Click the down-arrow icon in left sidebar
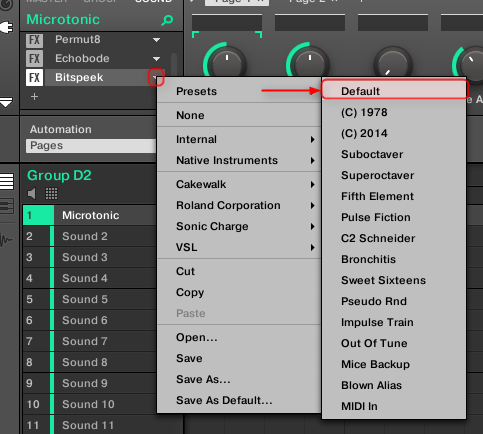Screen dimensions: 483x434 click(x=6, y=102)
